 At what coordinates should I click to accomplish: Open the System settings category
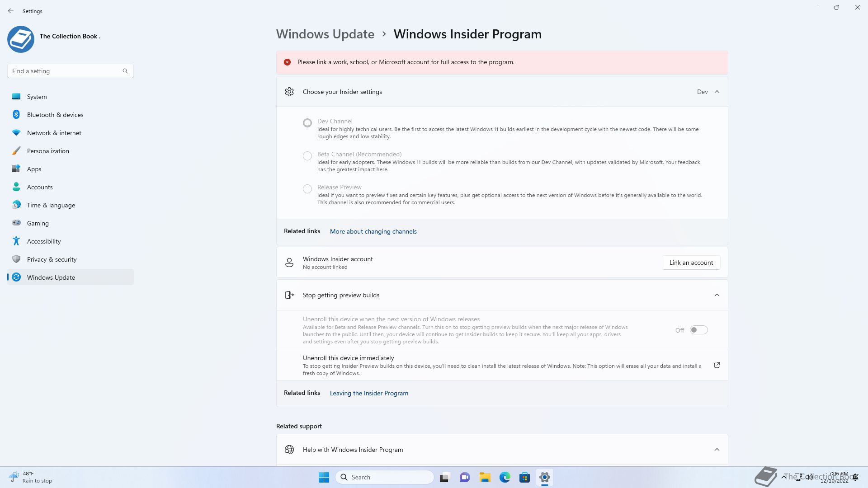[71, 97]
